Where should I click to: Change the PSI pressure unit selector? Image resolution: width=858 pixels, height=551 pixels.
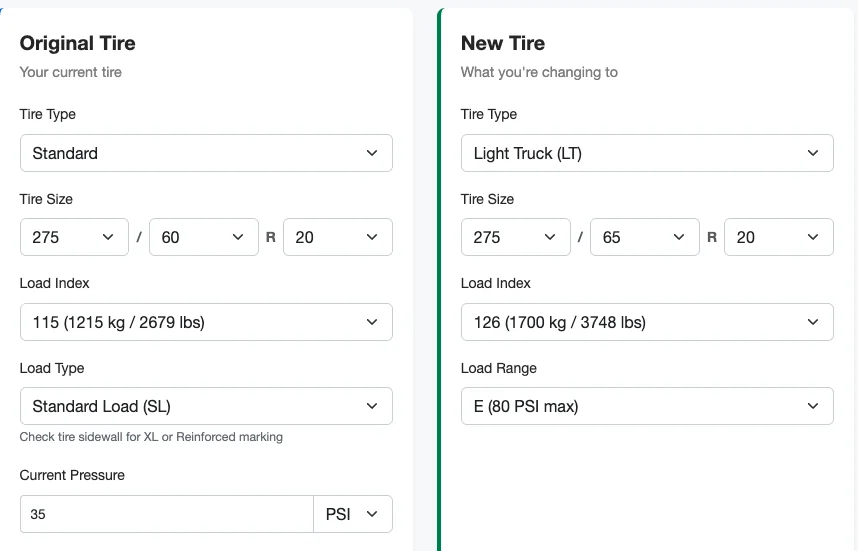click(353, 514)
